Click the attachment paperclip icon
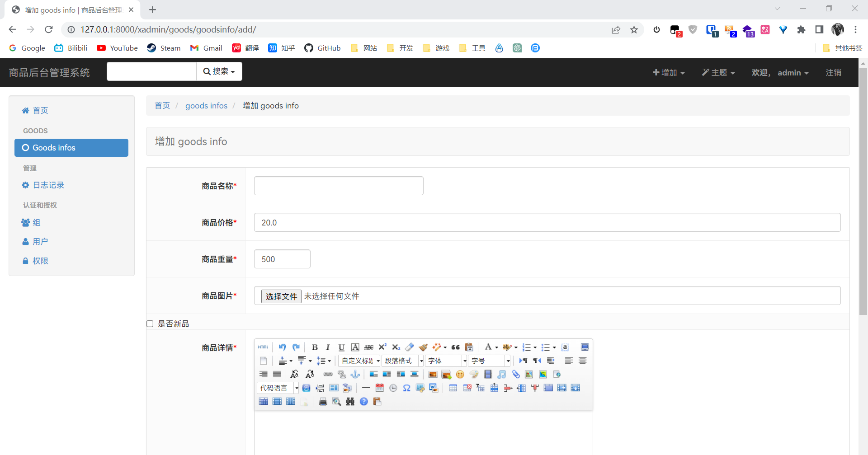Image resolution: width=868 pixels, height=455 pixels. point(515,374)
